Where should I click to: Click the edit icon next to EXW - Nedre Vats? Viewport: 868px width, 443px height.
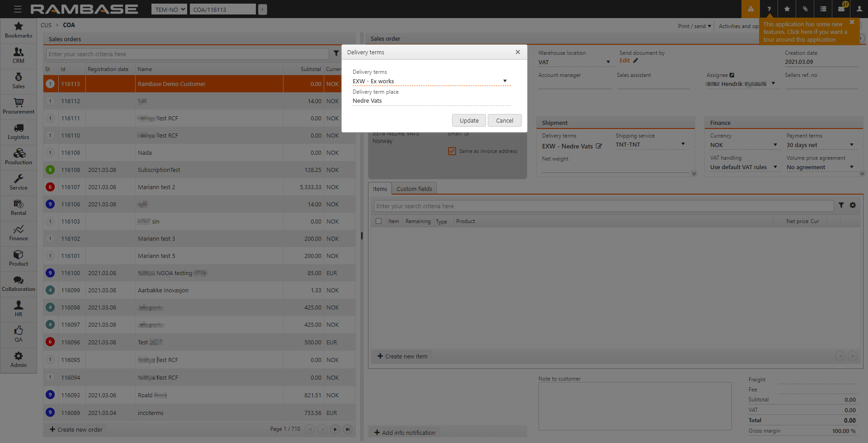pyautogui.click(x=599, y=146)
